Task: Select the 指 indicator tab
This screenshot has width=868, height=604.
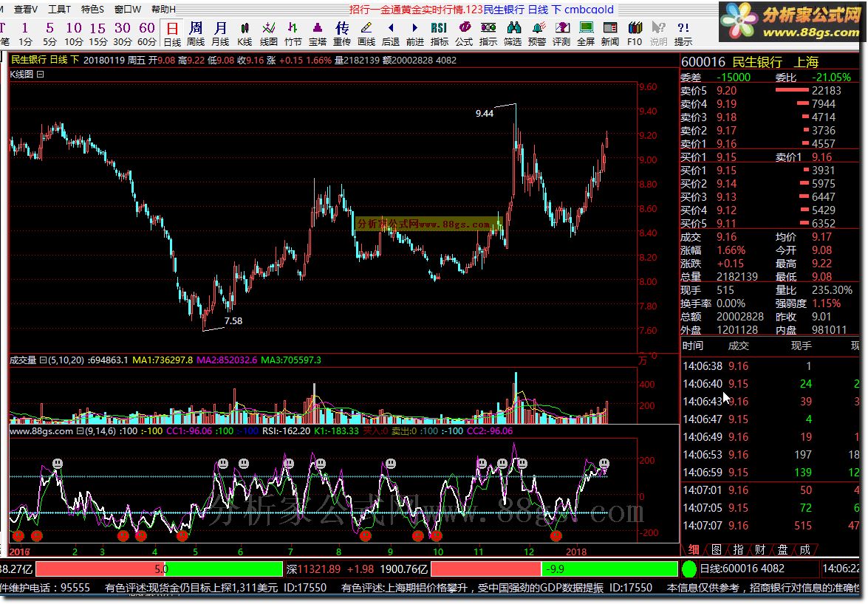Action: [x=738, y=549]
